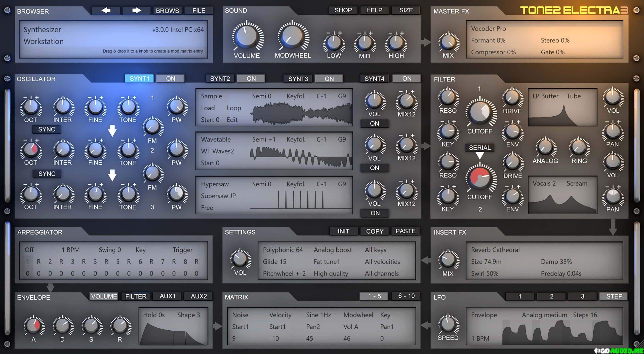Click envelope attack A knob
Screen dimensions: 644x354
tap(34, 326)
